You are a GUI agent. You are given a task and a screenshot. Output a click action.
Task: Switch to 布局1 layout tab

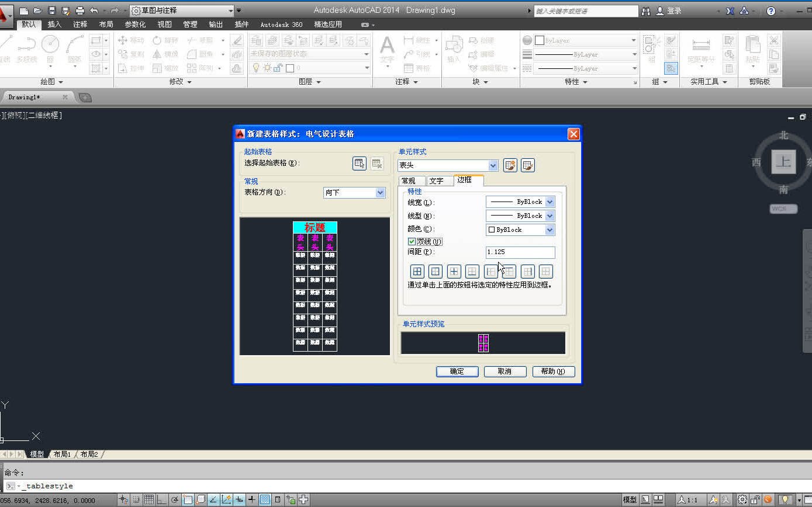(x=62, y=454)
